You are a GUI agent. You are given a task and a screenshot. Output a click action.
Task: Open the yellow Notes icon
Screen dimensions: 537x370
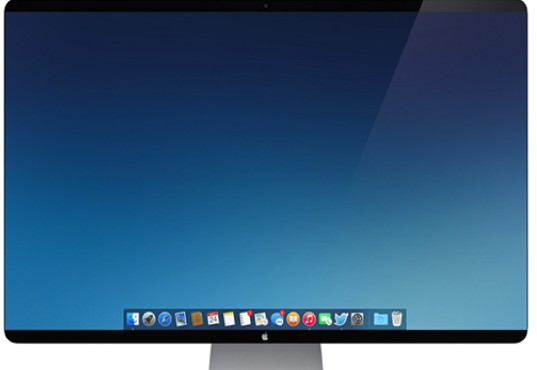229,319
